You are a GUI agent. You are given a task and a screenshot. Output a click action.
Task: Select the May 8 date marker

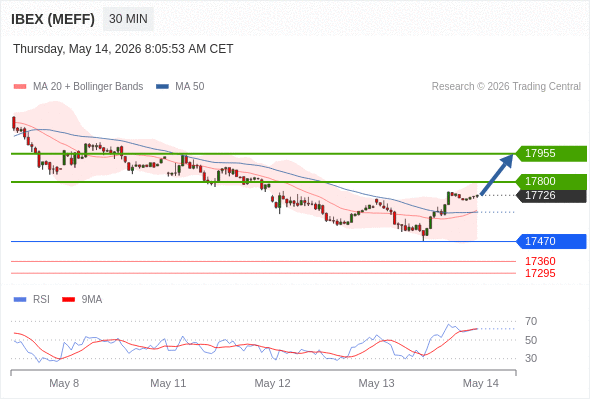click(x=64, y=383)
